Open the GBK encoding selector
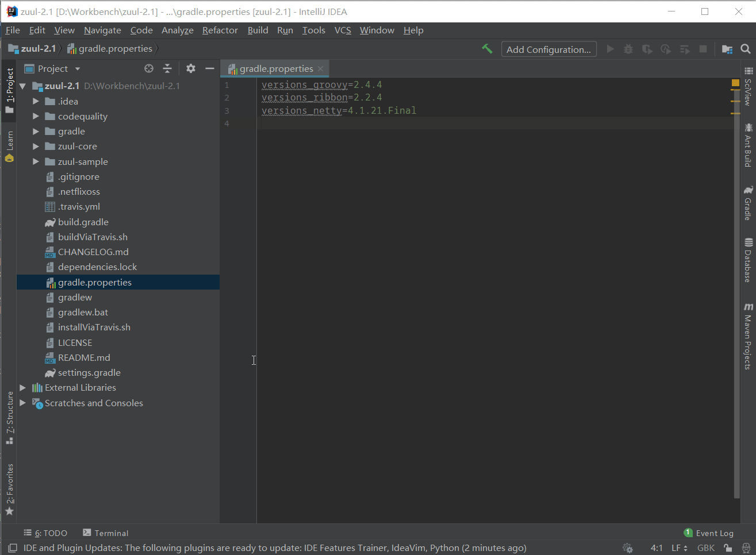The image size is (756, 555). pyautogui.click(x=706, y=548)
